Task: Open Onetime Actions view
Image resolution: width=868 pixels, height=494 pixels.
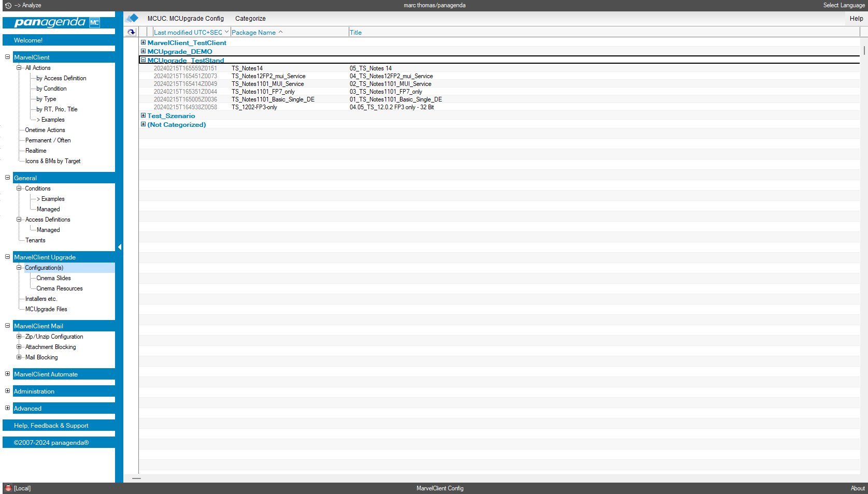Action: pyautogui.click(x=45, y=130)
